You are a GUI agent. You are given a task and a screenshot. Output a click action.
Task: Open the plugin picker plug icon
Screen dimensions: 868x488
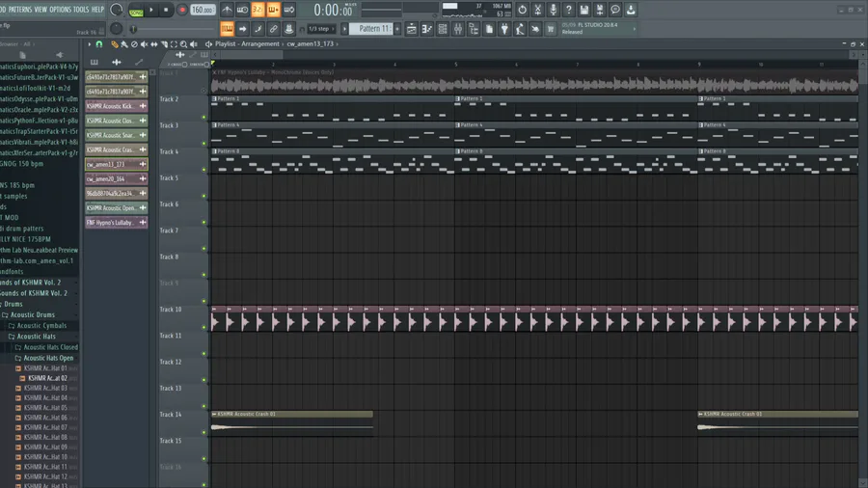click(504, 29)
